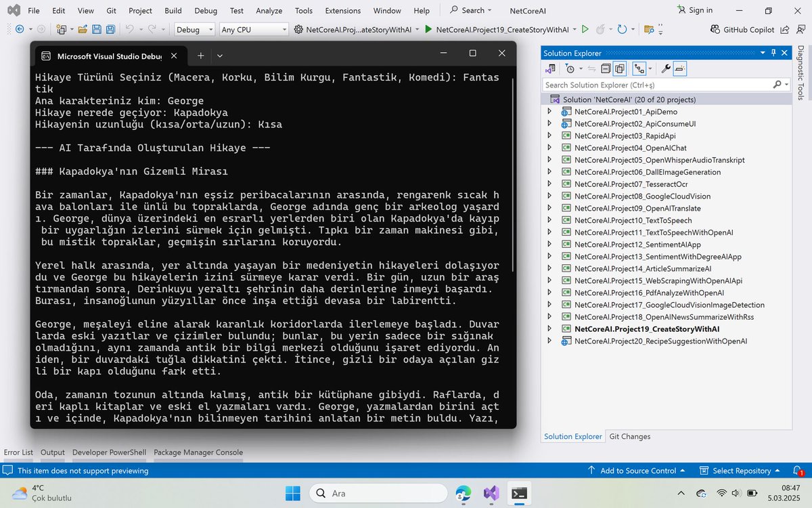Viewport: 812px width, 508px height.
Task: Switch to the Git Changes tab
Action: (629, 437)
